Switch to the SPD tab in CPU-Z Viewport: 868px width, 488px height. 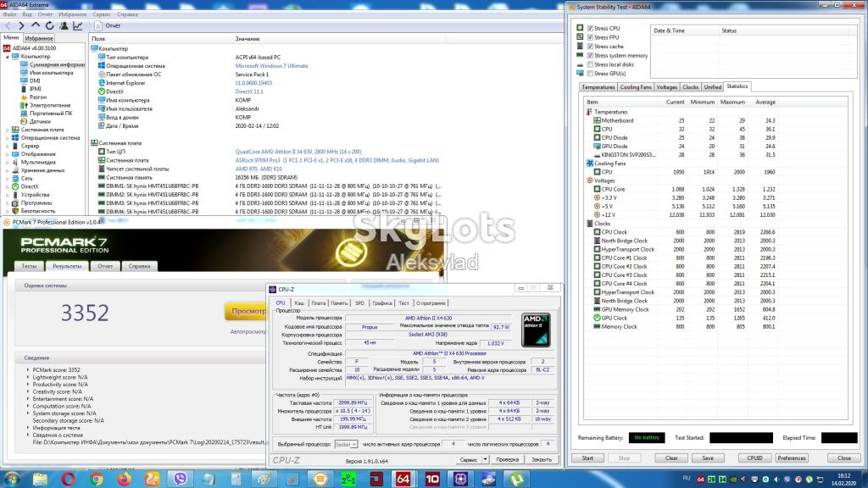click(359, 303)
